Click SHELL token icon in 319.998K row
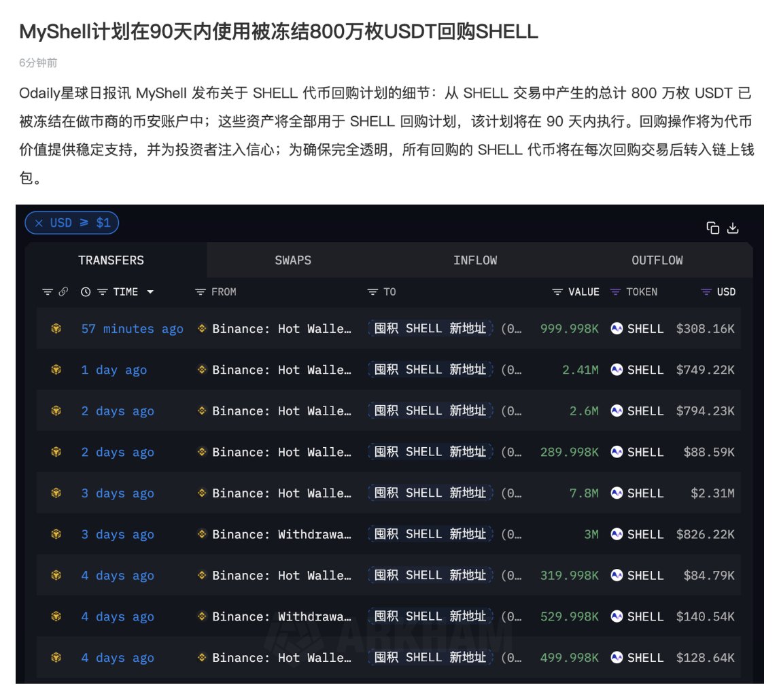Image resolution: width=779 pixels, height=700 pixels. point(617,576)
